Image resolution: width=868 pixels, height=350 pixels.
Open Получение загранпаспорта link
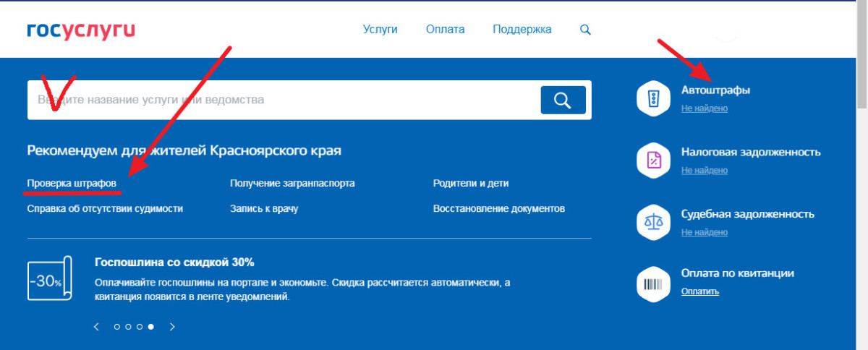click(x=292, y=184)
